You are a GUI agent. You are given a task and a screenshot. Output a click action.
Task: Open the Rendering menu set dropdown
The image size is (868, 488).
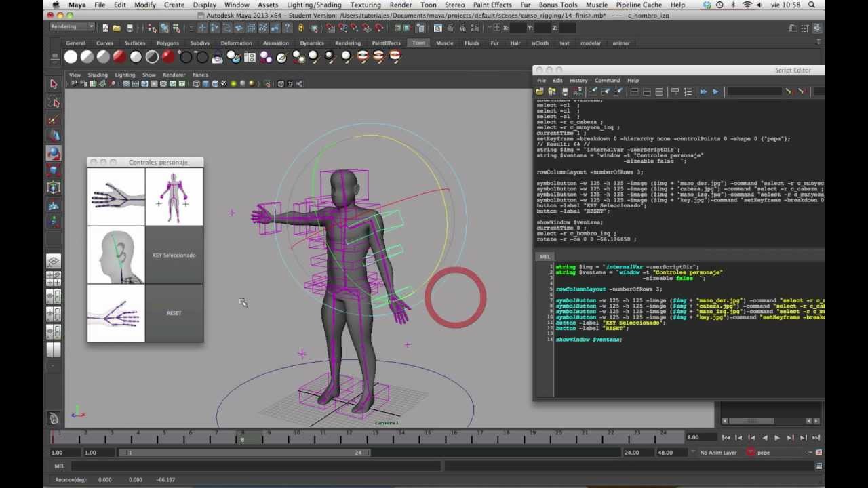pyautogui.click(x=72, y=27)
